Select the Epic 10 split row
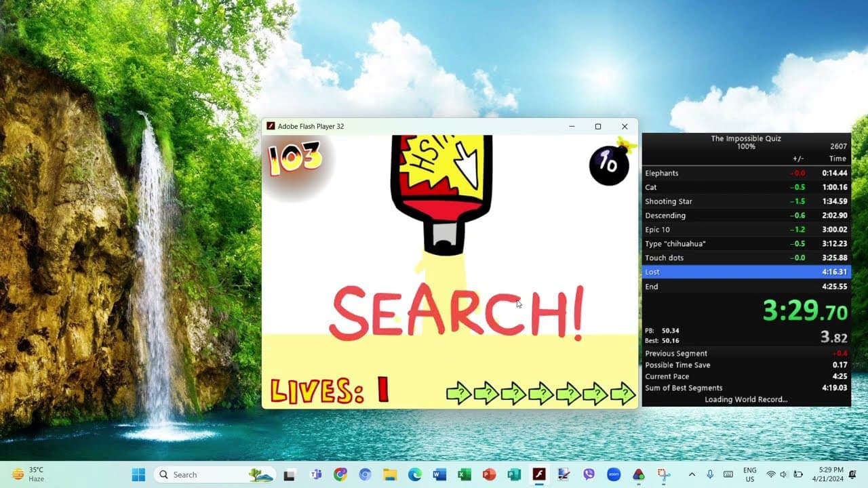 tap(746, 230)
